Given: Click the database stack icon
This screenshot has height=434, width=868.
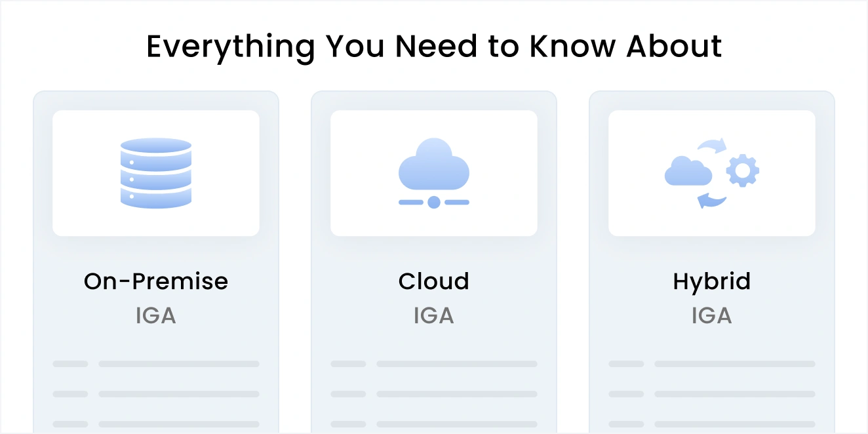Looking at the screenshot, I should [156, 173].
